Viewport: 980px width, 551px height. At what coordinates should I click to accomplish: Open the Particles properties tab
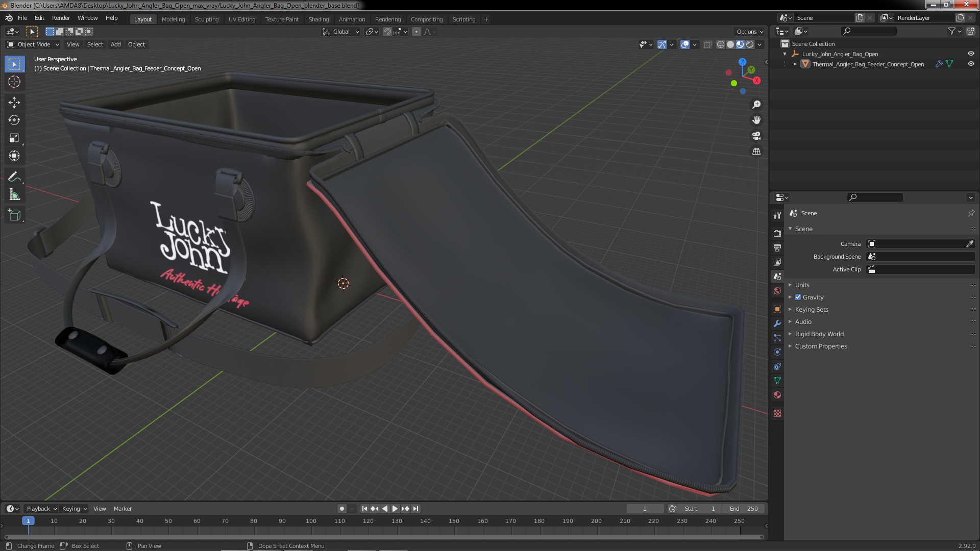777,338
